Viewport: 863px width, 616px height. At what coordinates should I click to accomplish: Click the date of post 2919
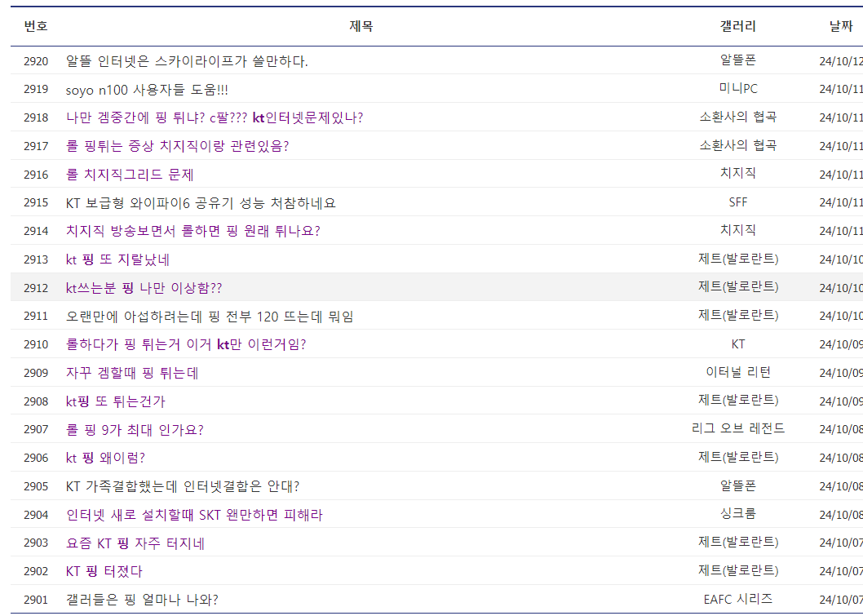841,89
